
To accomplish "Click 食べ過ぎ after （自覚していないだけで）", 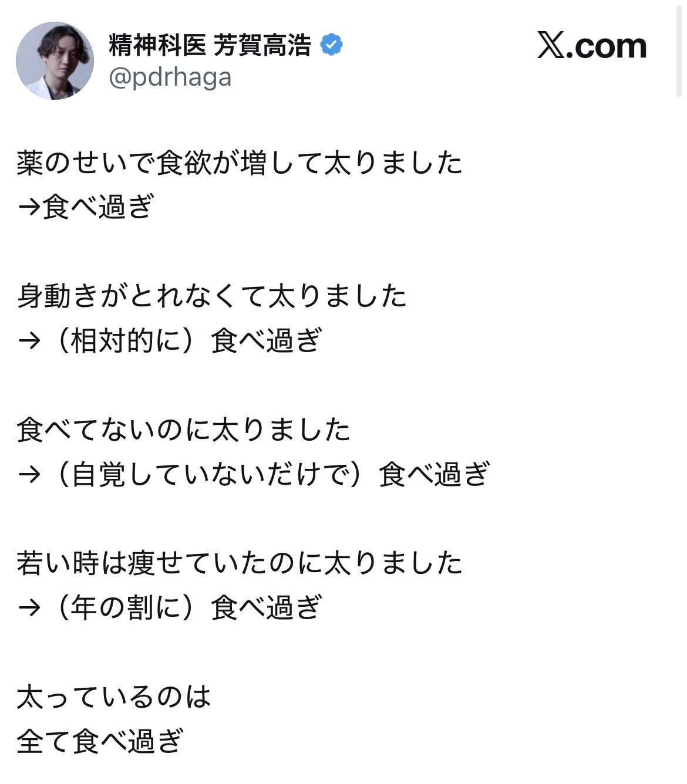I will pos(433,474).
